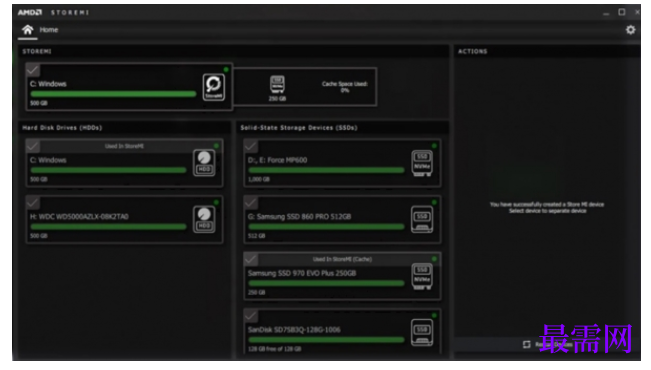651x370 pixels.
Task: Minimize the StoreMI window
Action: coord(606,13)
